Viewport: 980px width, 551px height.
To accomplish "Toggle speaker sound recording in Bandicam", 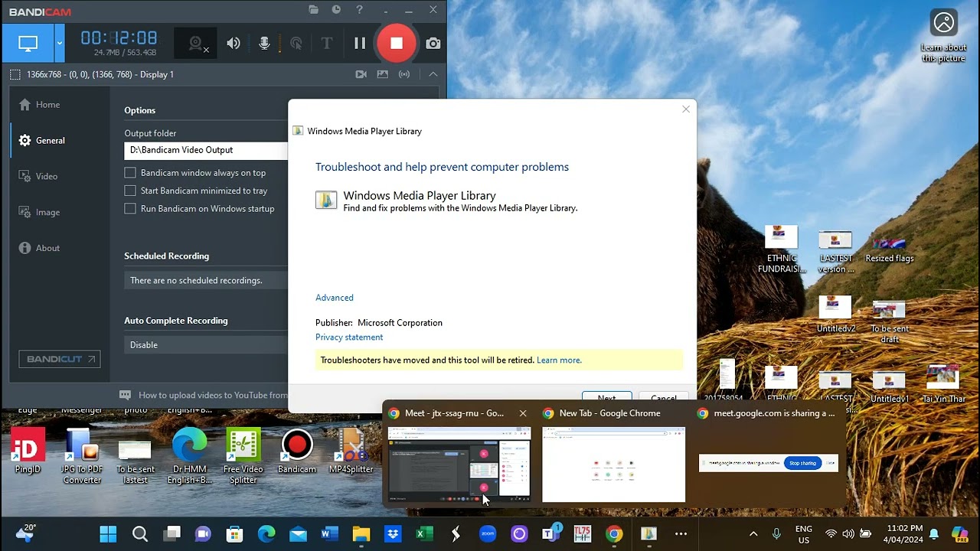I will tap(234, 44).
